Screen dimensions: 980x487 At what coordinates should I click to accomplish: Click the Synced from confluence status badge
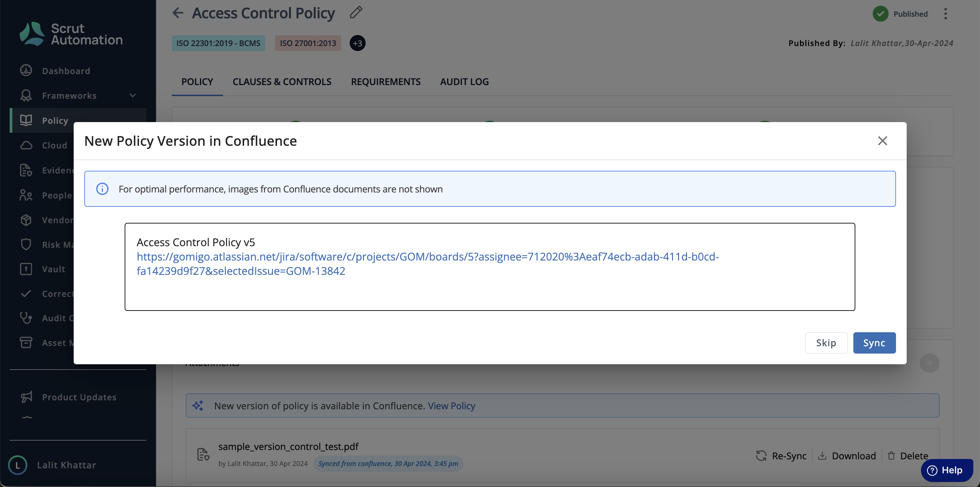point(388,463)
